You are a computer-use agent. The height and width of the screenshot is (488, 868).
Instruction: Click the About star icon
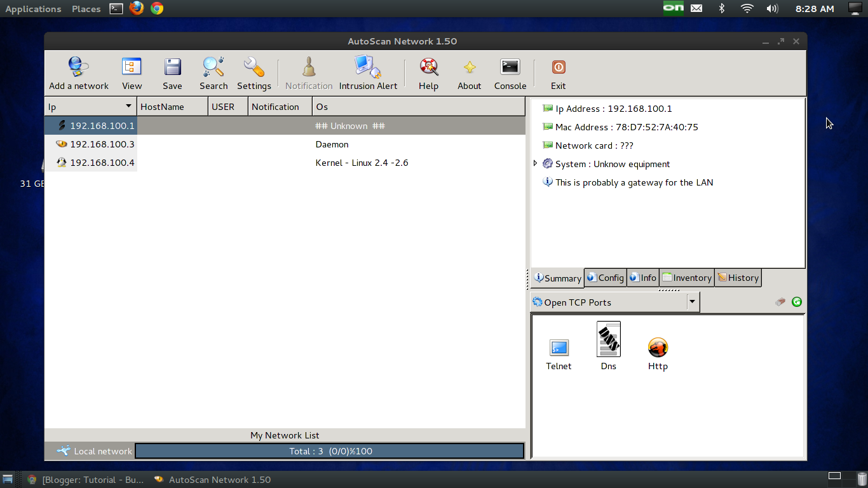pyautogui.click(x=470, y=67)
